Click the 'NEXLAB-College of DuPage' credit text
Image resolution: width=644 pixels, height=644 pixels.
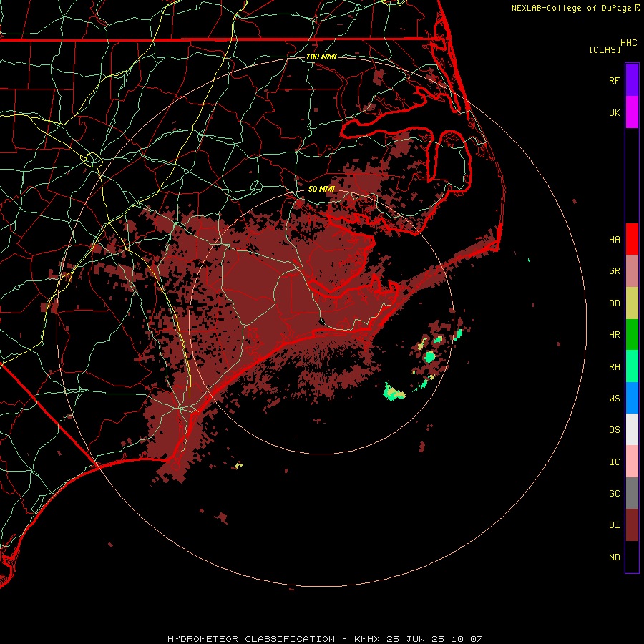tap(571, 8)
